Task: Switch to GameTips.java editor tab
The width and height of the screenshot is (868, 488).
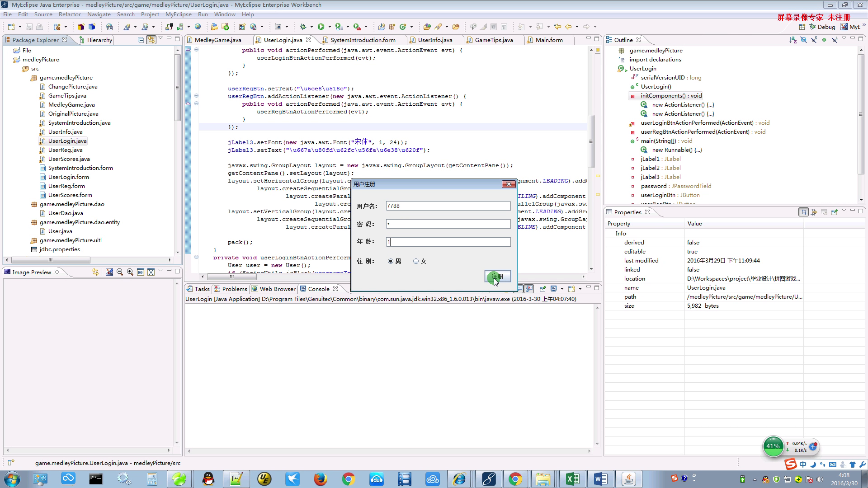Action: coord(494,40)
